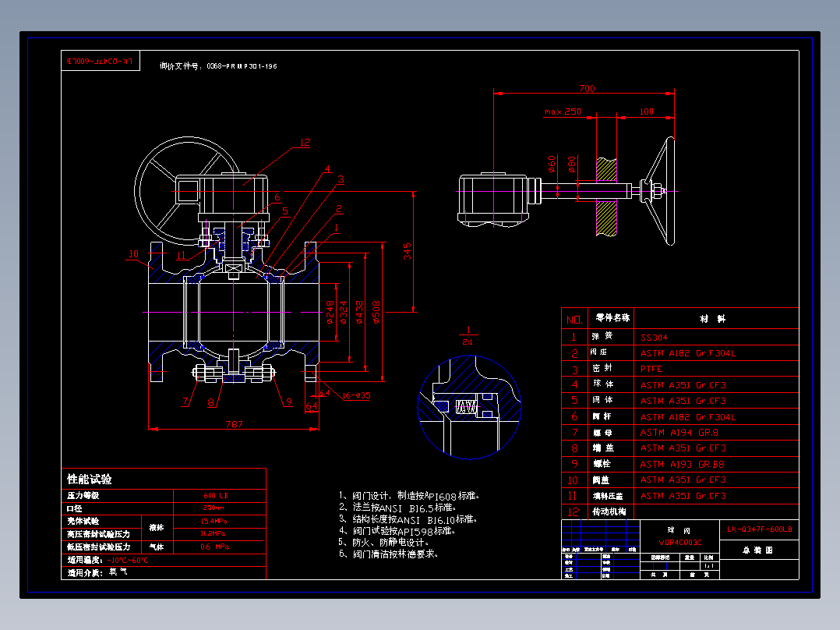Click the "NO." parts table header
The image size is (840, 630).
tap(574, 320)
